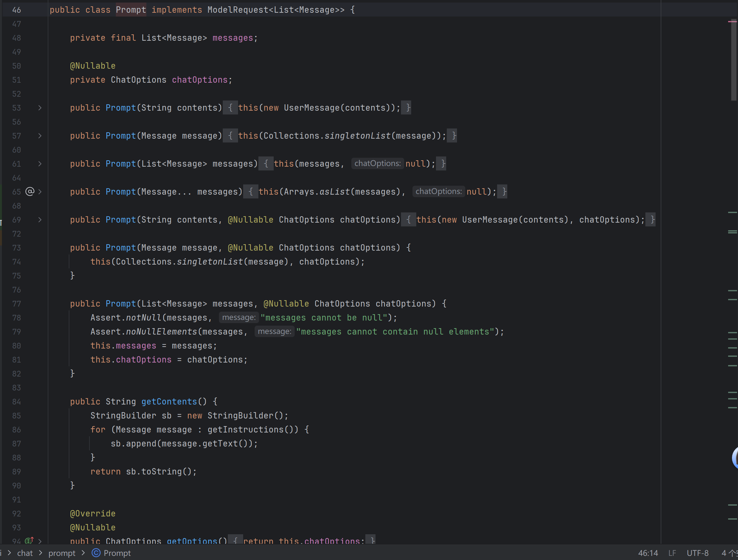Click the @ gutter icon on line 65
Image resolution: width=738 pixels, height=560 pixels.
[x=30, y=191]
